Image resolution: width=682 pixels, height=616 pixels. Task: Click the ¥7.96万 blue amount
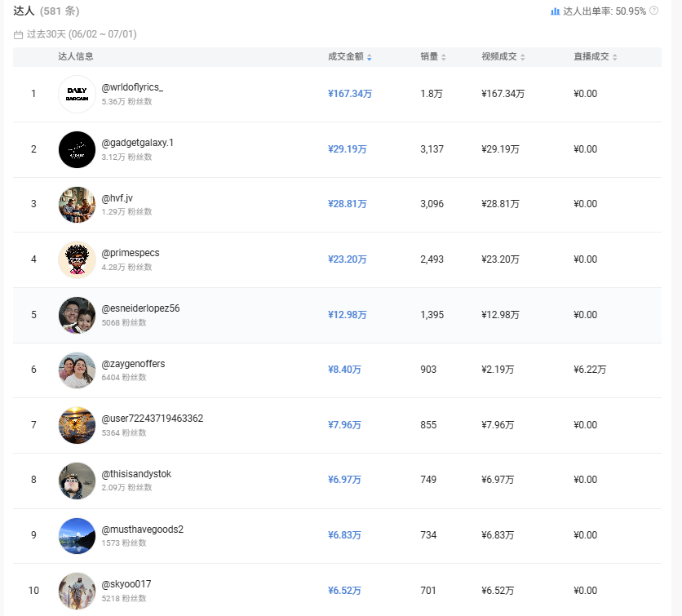(344, 424)
